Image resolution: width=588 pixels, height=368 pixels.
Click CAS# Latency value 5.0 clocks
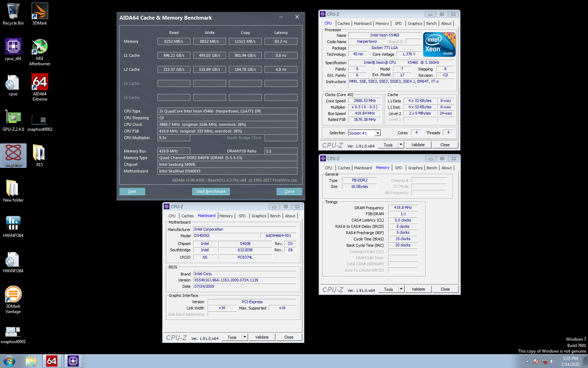[x=403, y=220]
